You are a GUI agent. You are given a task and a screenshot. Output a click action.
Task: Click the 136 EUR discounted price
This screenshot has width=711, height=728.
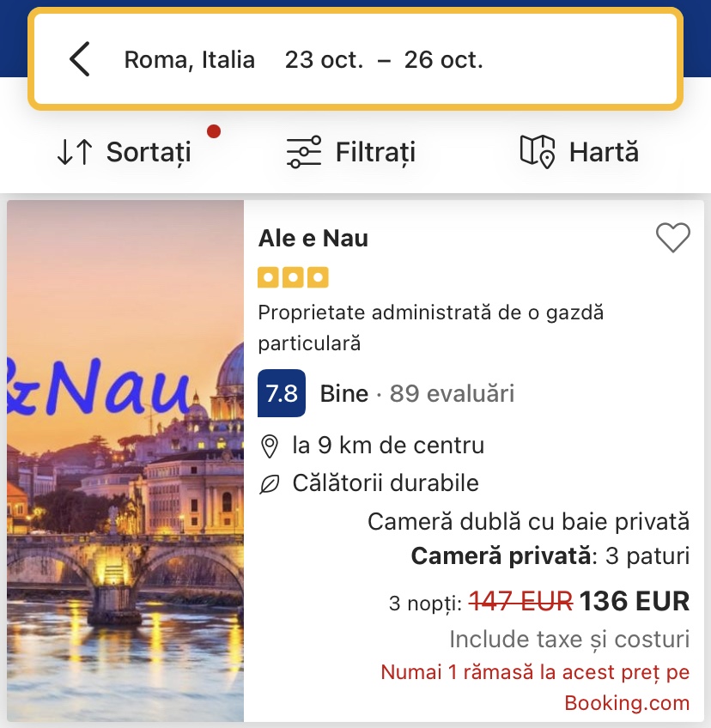click(634, 602)
